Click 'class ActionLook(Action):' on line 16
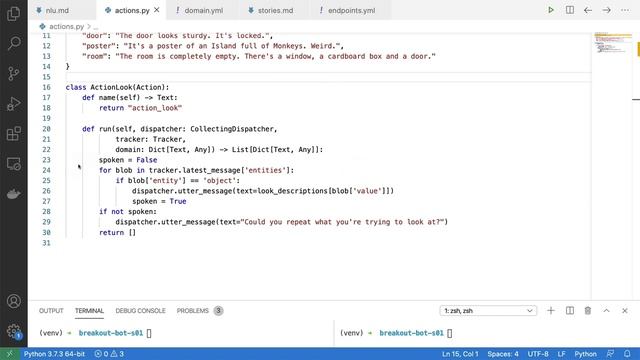Image resolution: width=640 pixels, height=360 pixels. tap(117, 87)
